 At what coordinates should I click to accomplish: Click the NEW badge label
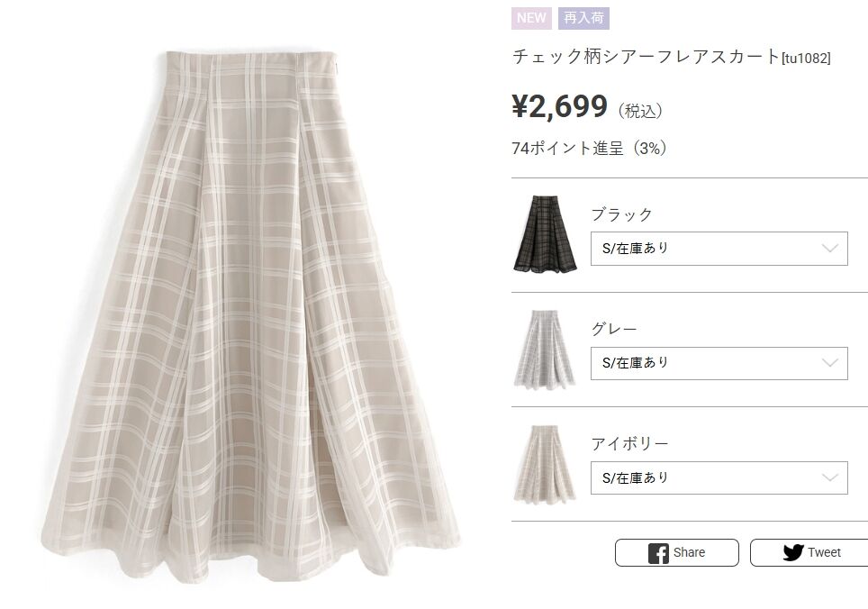[531, 18]
